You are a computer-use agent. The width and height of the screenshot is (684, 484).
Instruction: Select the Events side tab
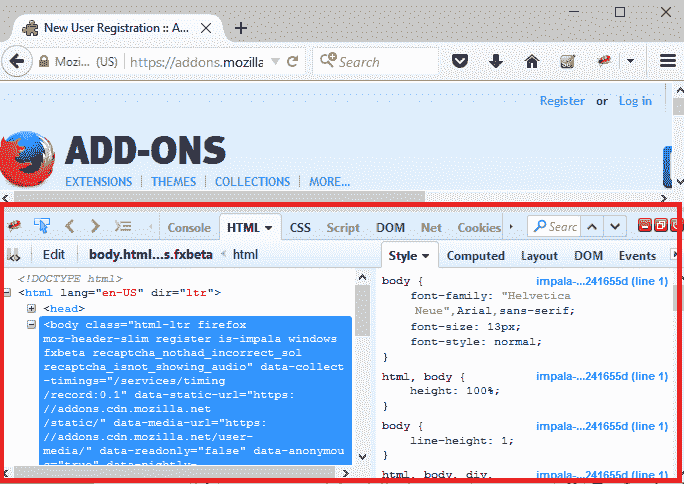(x=637, y=256)
